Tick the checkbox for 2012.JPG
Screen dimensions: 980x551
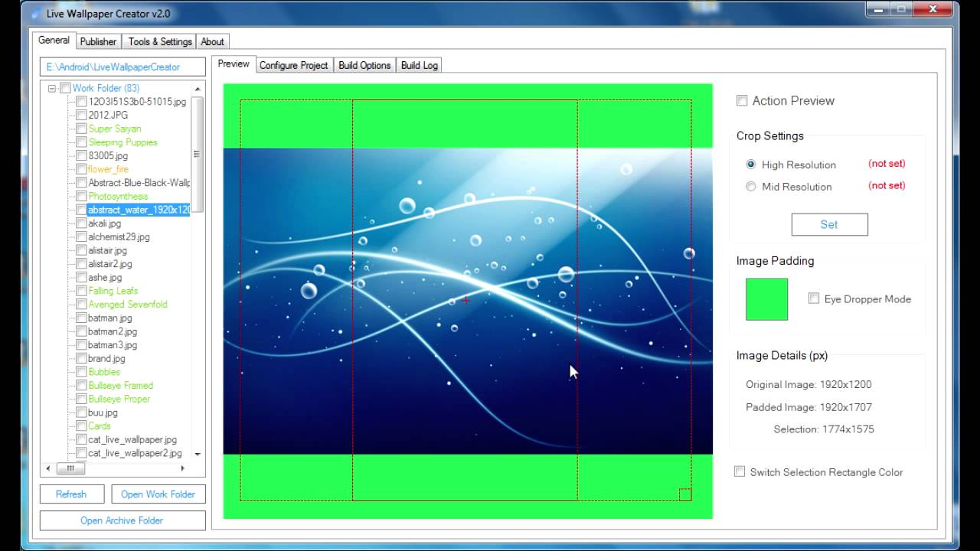[81, 115]
